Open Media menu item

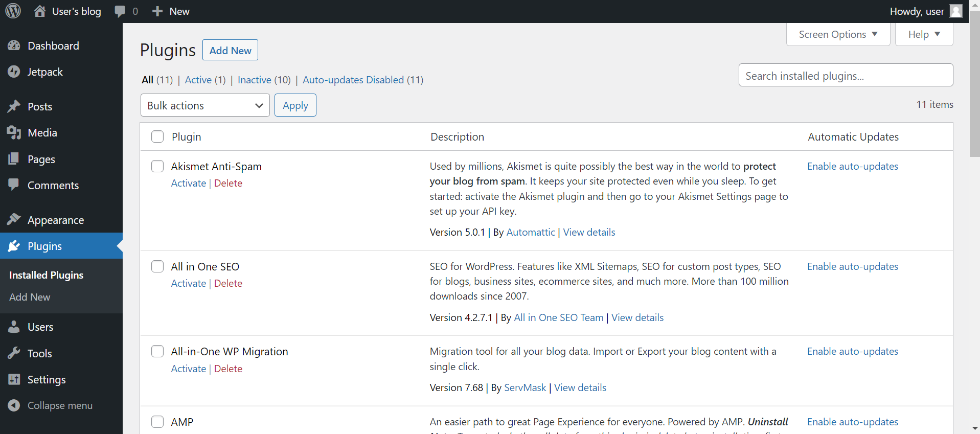[61, 132]
